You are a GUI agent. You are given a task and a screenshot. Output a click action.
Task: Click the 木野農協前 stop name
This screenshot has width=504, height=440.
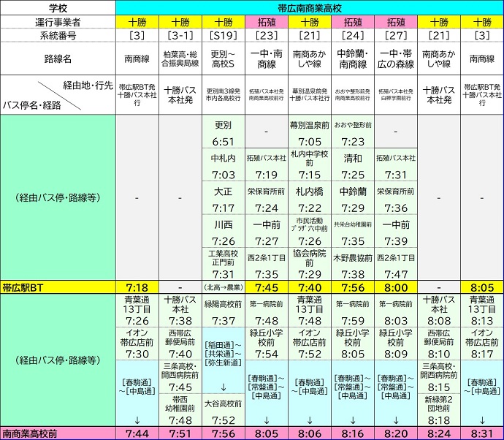tap(353, 258)
